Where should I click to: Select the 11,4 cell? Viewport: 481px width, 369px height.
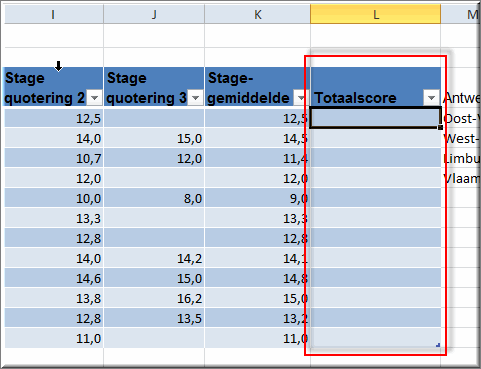257,158
